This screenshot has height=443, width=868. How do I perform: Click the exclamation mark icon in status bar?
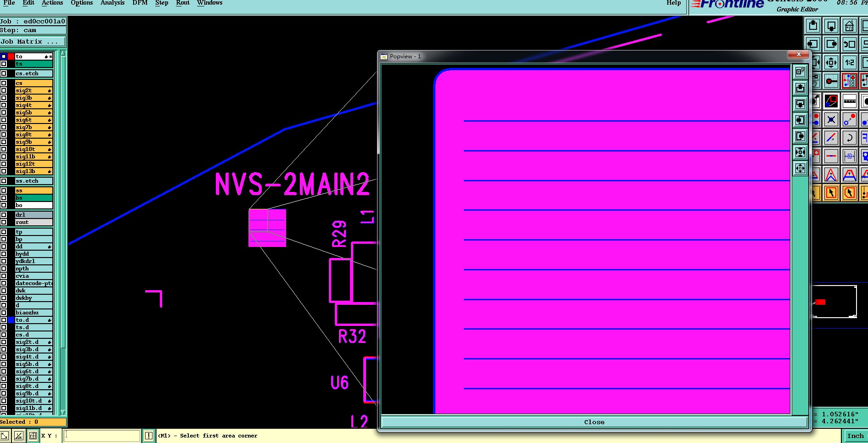click(x=149, y=436)
